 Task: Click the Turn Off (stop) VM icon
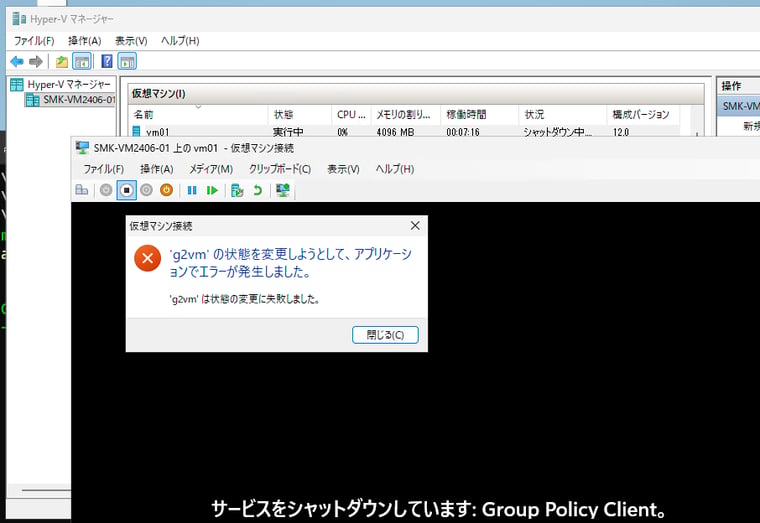[x=127, y=190]
